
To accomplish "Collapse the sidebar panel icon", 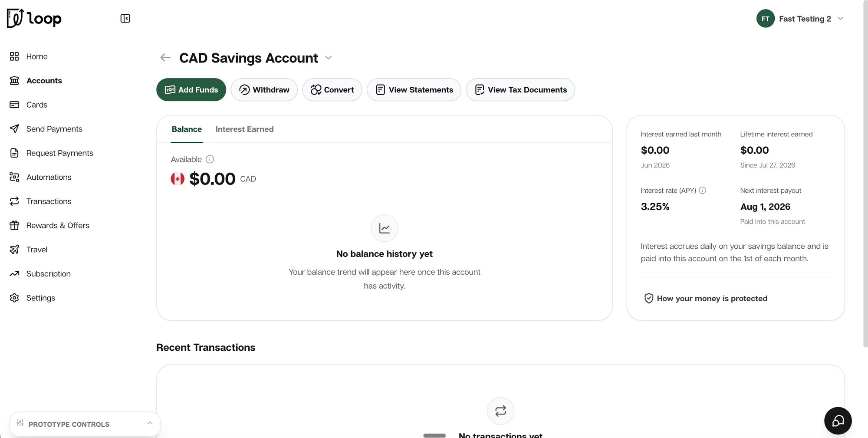I will click(125, 18).
